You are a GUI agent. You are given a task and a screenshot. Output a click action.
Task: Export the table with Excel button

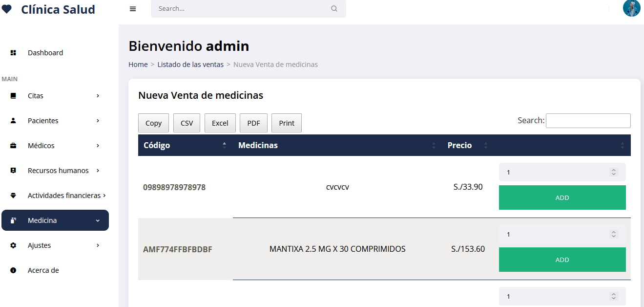pyautogui.click(x=220, y=123)
